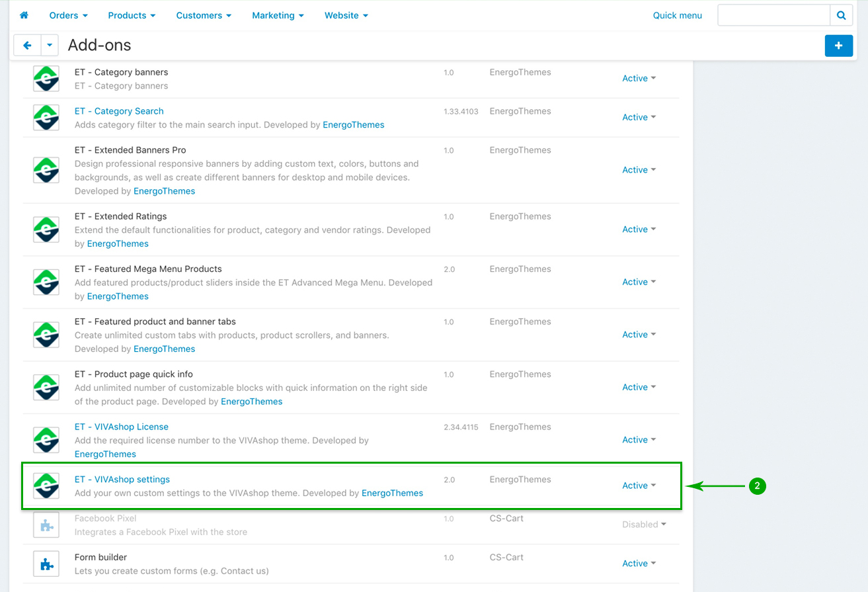The width and height of the screenshot is (868, 592).
Task: Open the dropdown next to back arrow
Action: pos(50,46)
